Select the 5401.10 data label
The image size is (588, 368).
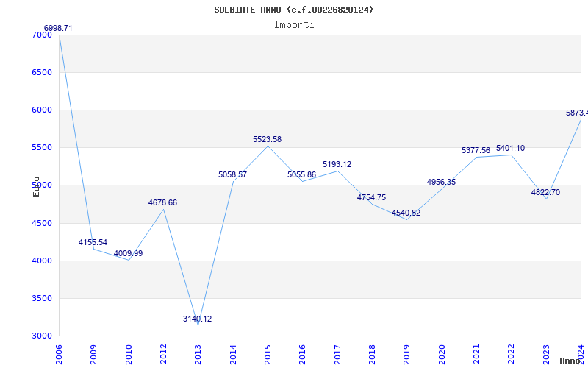510,149
